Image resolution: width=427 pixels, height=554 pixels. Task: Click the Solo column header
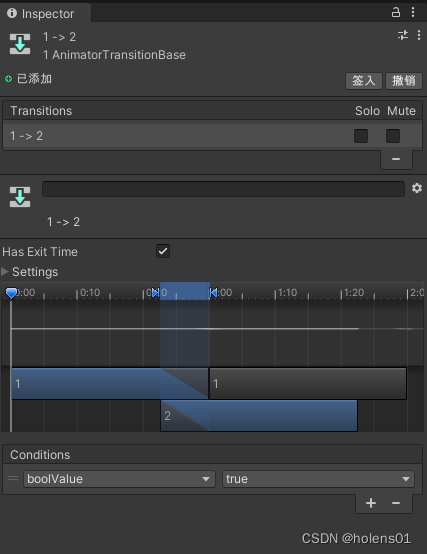point(367,111)
